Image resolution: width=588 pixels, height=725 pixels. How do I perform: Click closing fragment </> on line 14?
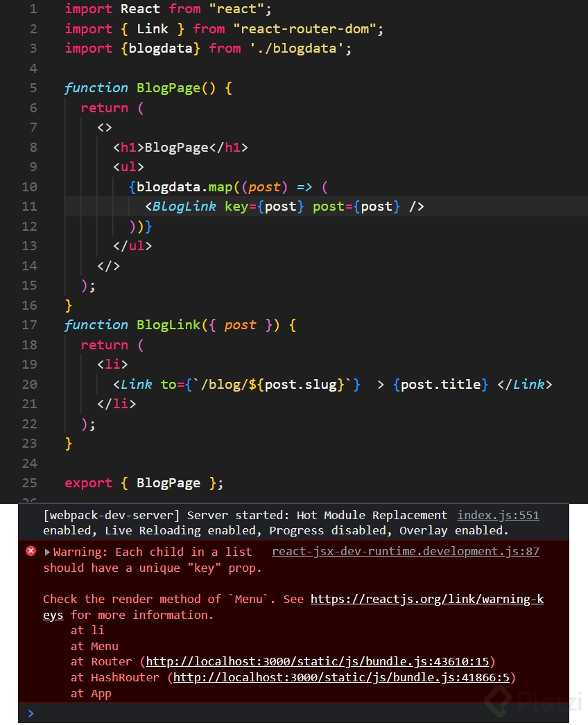point(108,266)
